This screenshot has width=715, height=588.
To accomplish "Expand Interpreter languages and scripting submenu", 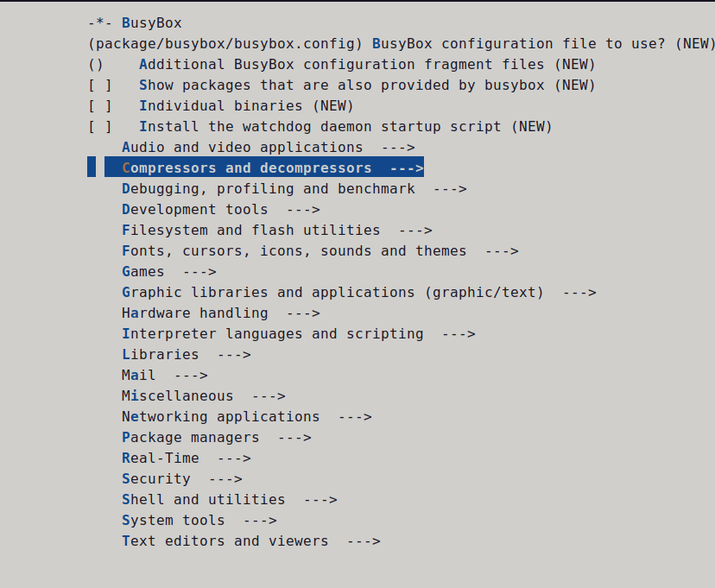I will click(299, 333).
